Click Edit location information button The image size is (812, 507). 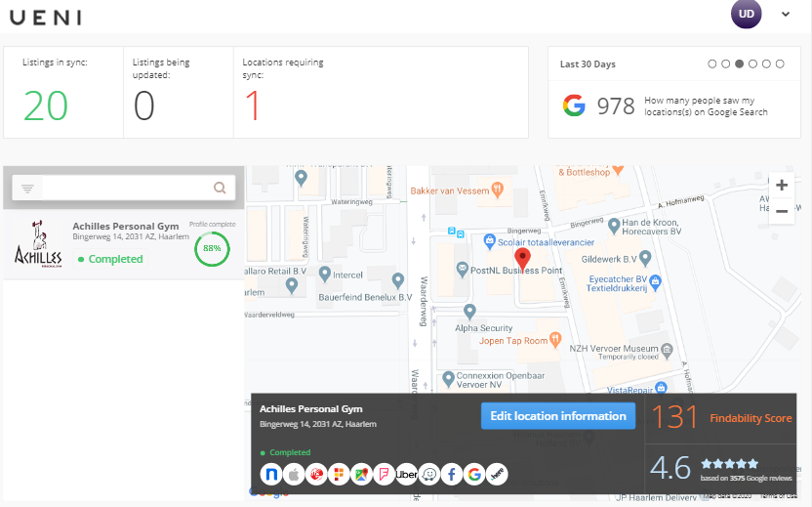558,416
